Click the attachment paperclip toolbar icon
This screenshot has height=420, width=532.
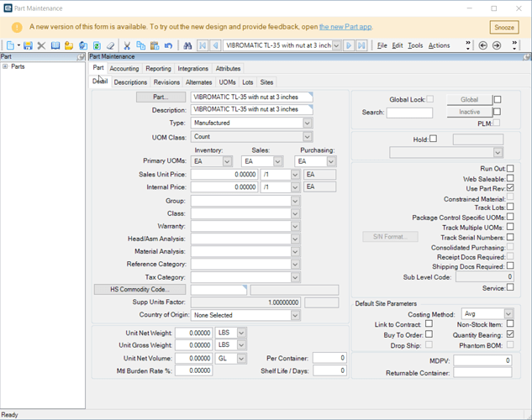tap(83, 45)
